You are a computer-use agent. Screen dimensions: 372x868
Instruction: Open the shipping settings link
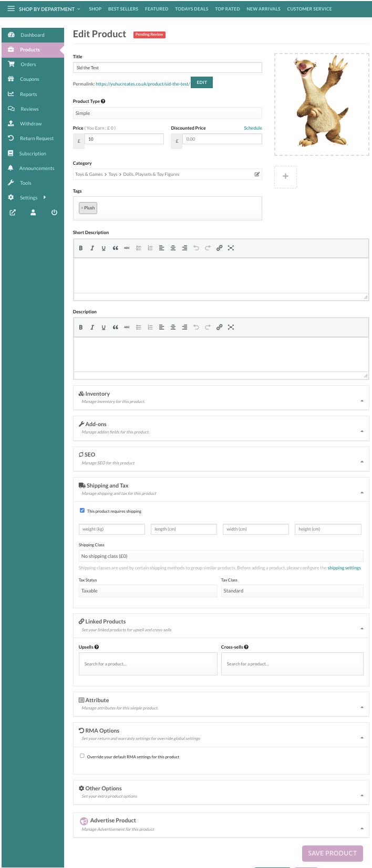click(x=344, y=568)
